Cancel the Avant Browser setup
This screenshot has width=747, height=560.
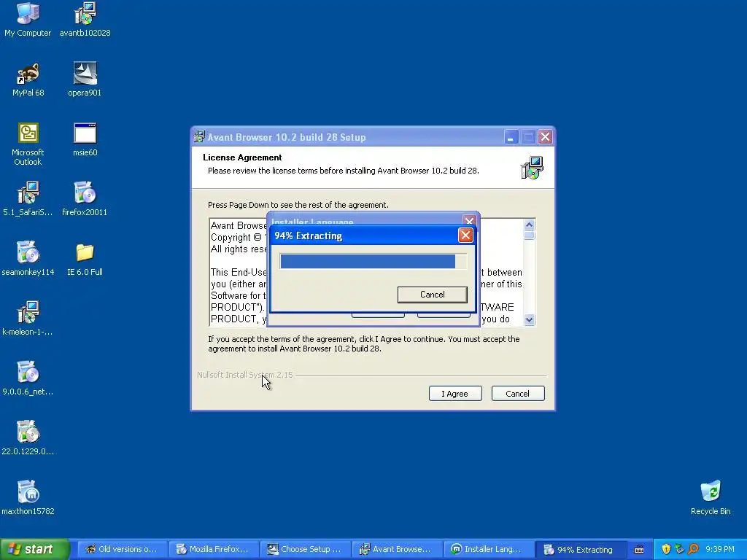point(518,393)
